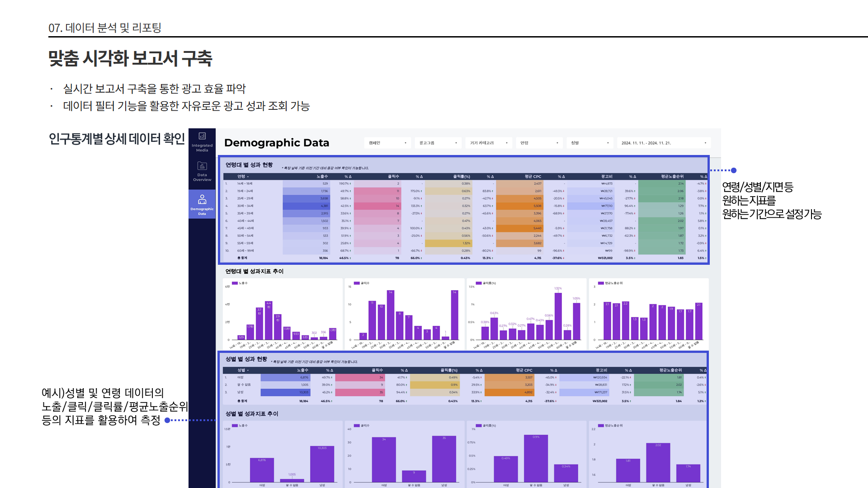This screenshot has width=868, height=488.
Task: Sort gender table by 성별 column header
Action: pos(242,371)
